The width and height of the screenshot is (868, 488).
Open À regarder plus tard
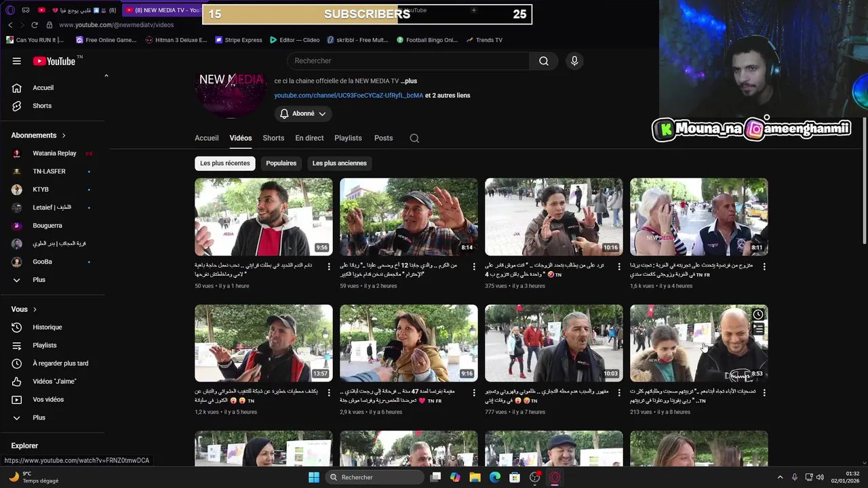click(60, 363)
